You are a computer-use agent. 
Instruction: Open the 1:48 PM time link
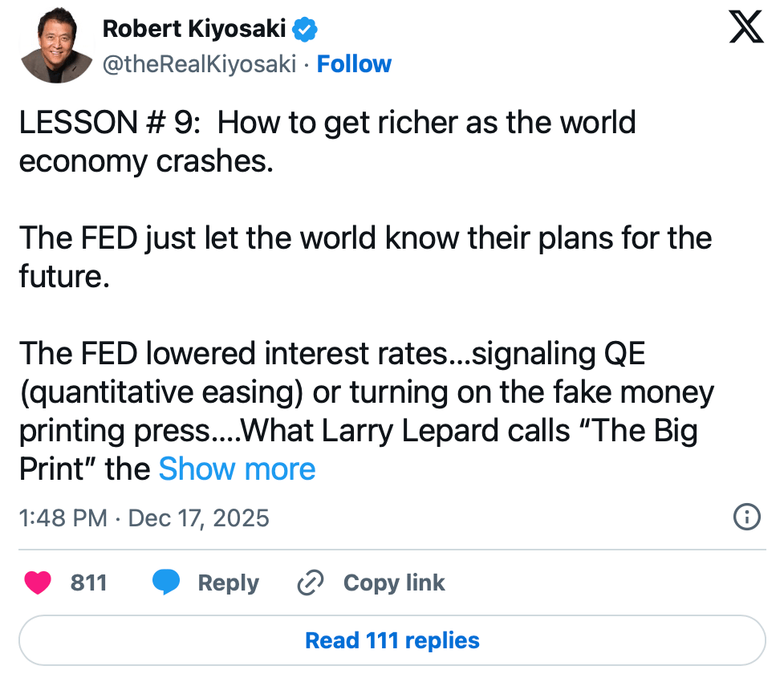(63, 518)
